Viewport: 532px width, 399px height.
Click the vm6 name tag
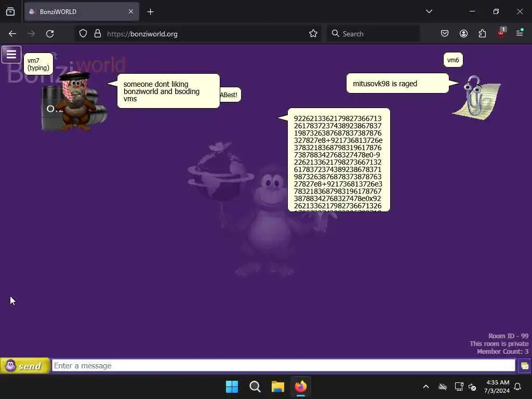pos(453,60)
